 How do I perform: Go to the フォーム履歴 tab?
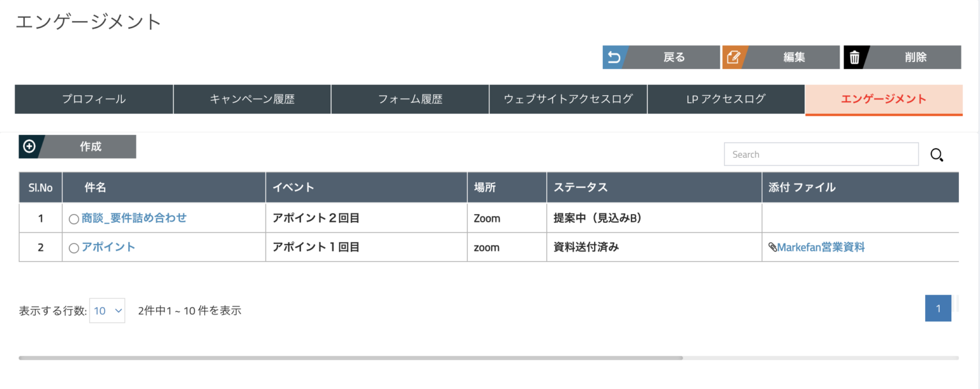(410, 99)
